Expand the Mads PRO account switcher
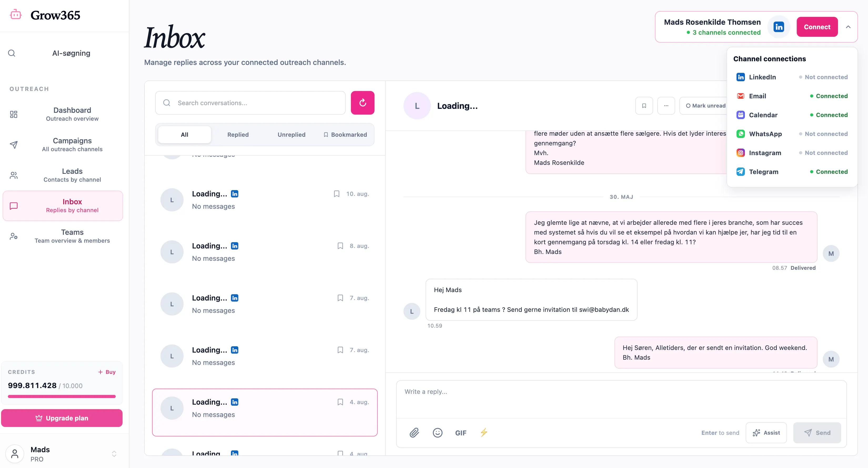The width and height of the screenshot is (868, 468). [114, 454]
